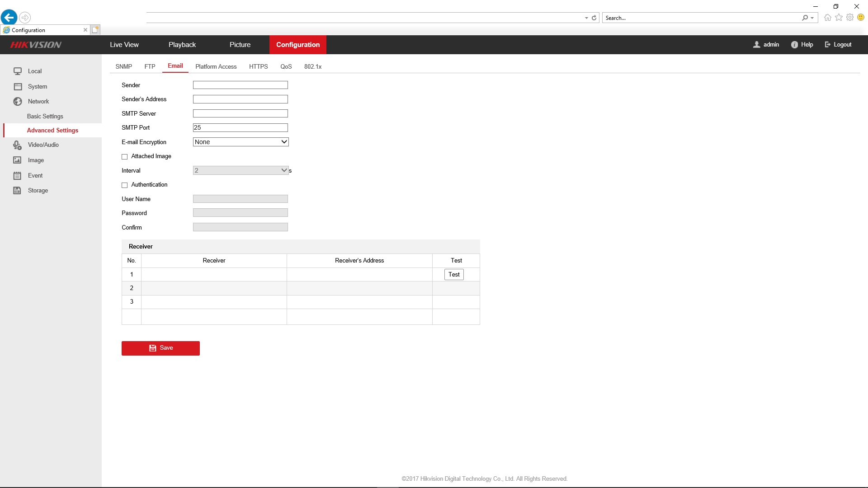Click the Image settings icon
The height and width of the screenshot is (488, 868).
(17, 160)
